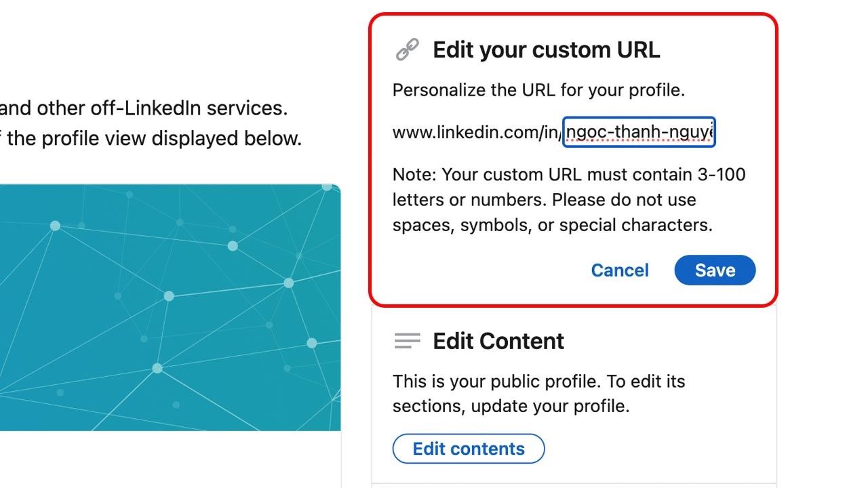Click "Personalize the URL for your profile." text
868x488 pixels.
pyautogui.click(x=538, y=90)
